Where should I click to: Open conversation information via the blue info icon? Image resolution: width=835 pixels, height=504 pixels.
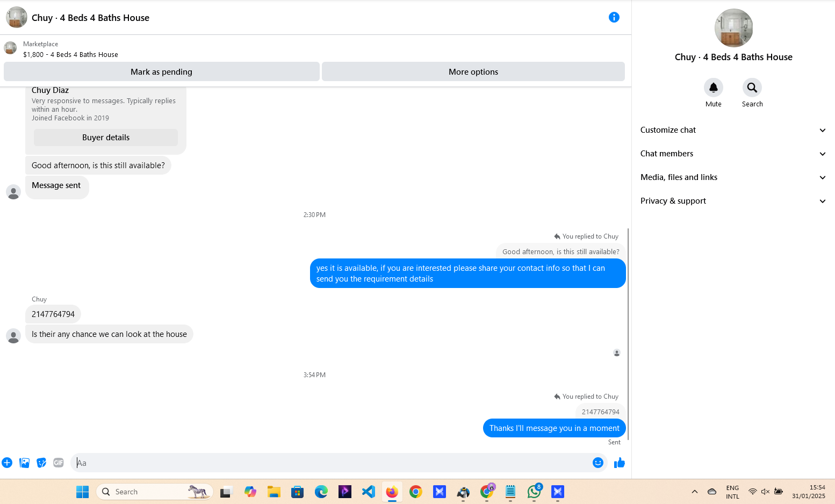(614, 17)
